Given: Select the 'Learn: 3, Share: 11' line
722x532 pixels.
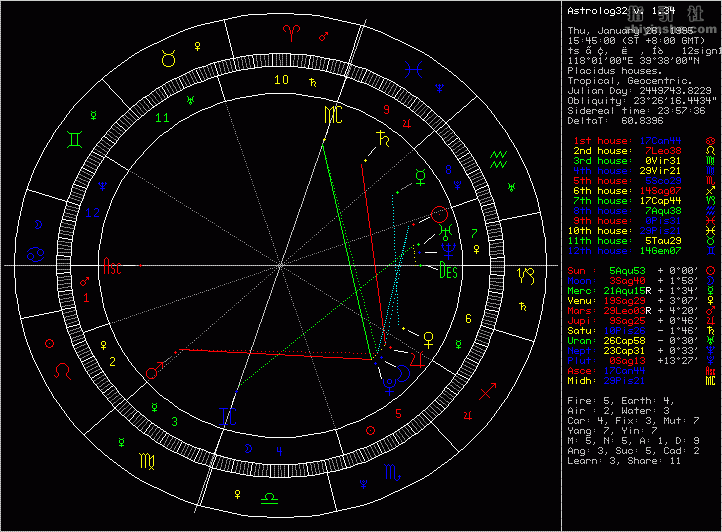Looking at the screenshot, I should point(624,461).
